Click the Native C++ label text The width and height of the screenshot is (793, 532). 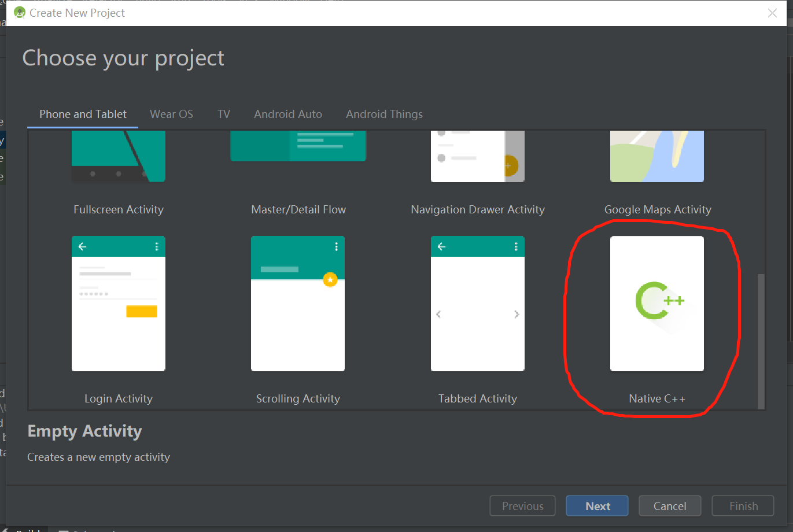click(657, 398)
